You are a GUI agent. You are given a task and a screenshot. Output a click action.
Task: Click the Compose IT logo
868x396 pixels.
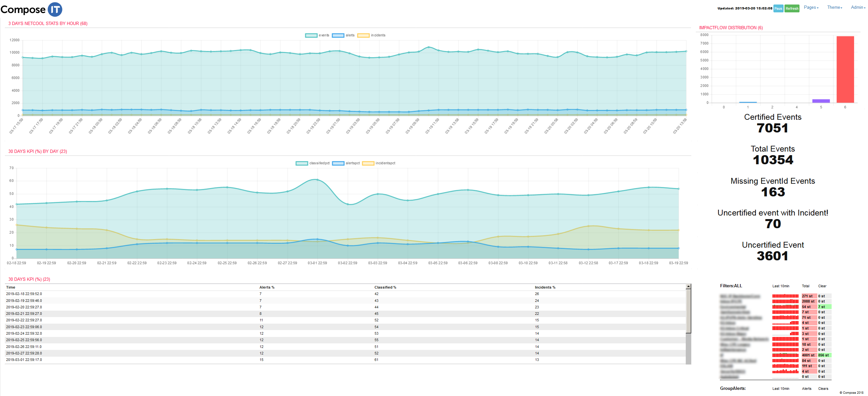click(x=31, y=9)
